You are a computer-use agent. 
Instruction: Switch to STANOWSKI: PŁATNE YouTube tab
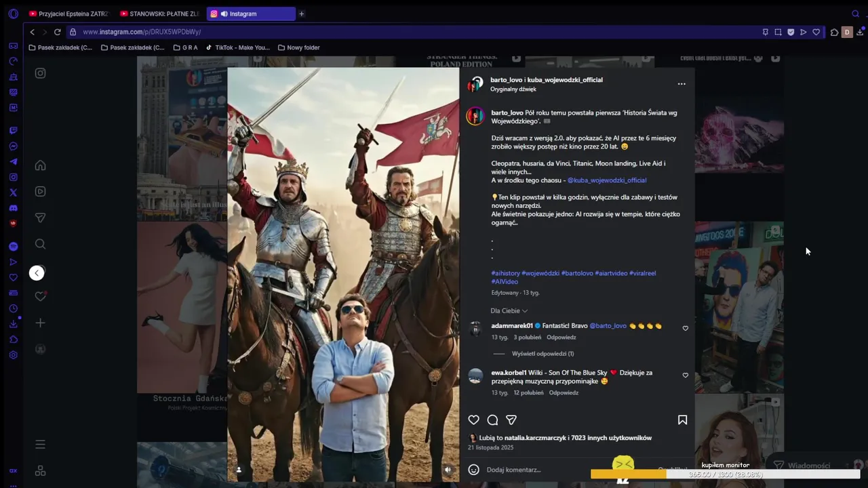point(159,14)
